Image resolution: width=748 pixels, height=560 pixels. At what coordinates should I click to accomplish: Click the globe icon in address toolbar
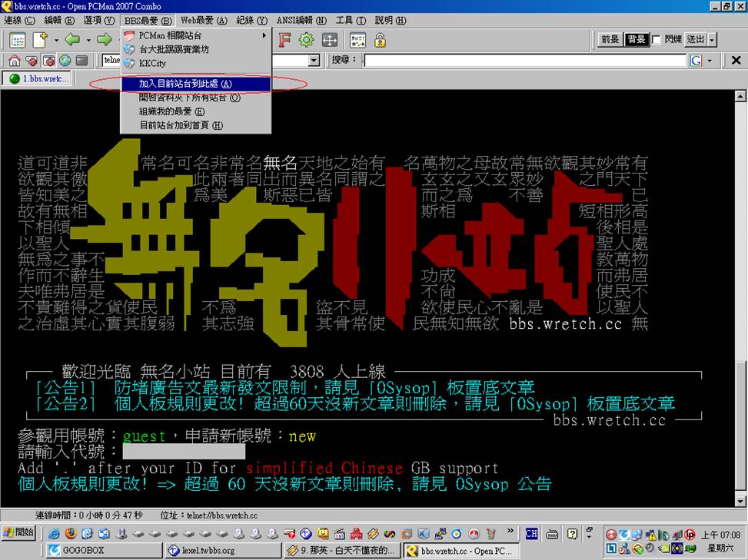[65, 61]
